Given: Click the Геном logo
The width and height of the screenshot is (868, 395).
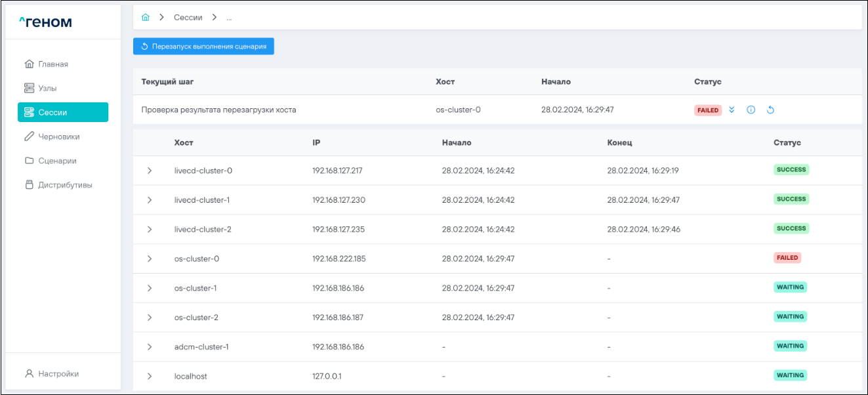Looking at the screenshot, I should pyautogui.click(x=45, y=23).
